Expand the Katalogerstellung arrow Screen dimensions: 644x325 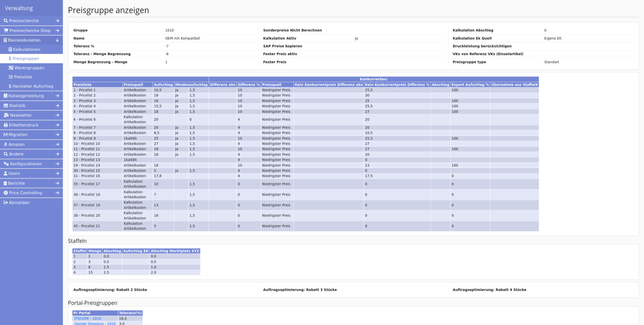tap(57, 96)
